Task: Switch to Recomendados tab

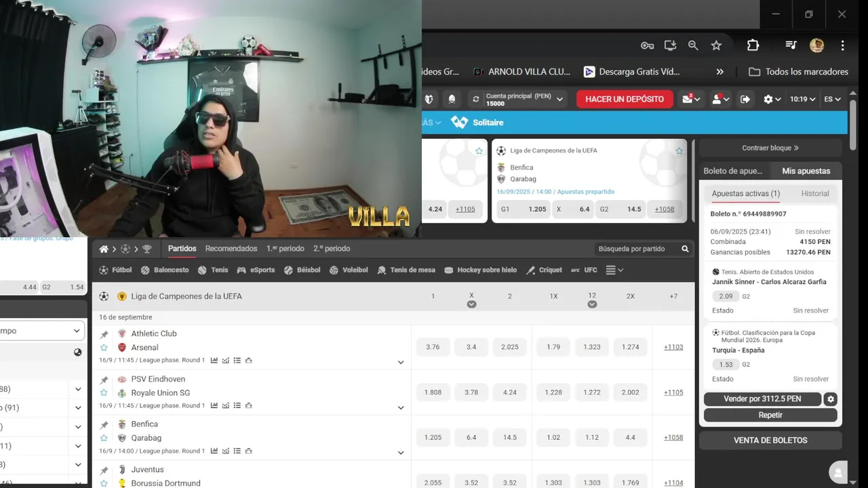Action: (x=231, y=249)
